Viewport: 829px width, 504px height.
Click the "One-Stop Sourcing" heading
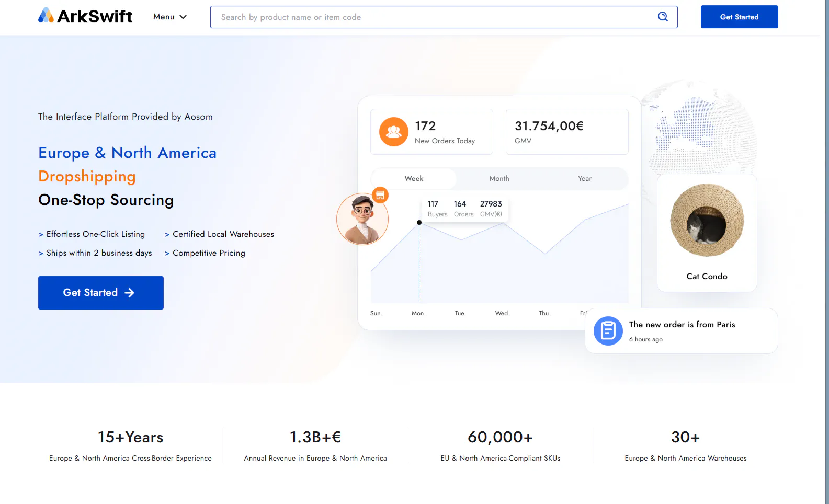click(106, 200)
